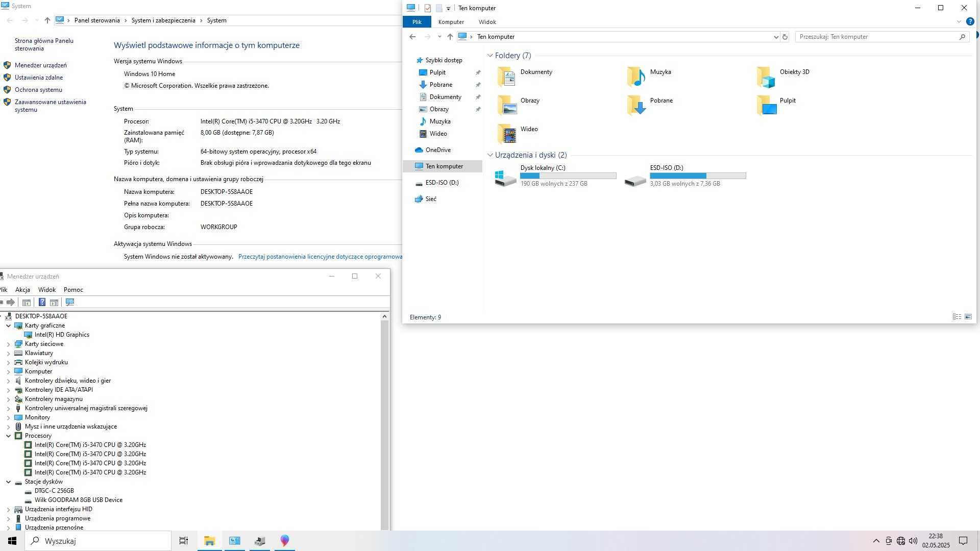Expand the Karty sieciowe node

coord(8,344)
